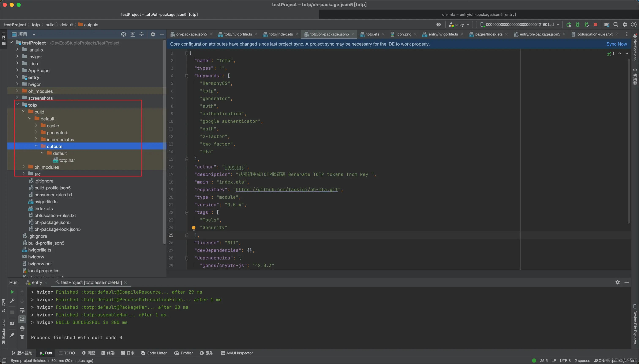The height and width of the screenshot is (364, 639).
Task: Click Expand All icon in project panel
Action: point(133,34)
